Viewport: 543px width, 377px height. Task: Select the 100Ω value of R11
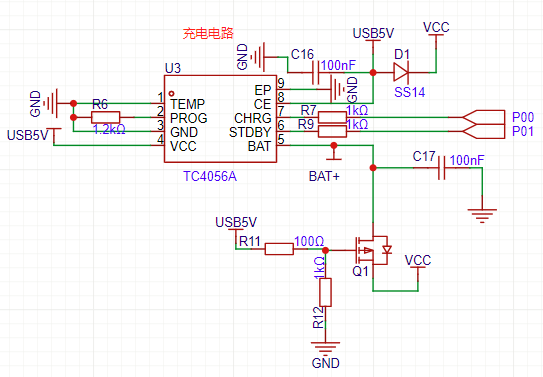click(x=309, y=241)
